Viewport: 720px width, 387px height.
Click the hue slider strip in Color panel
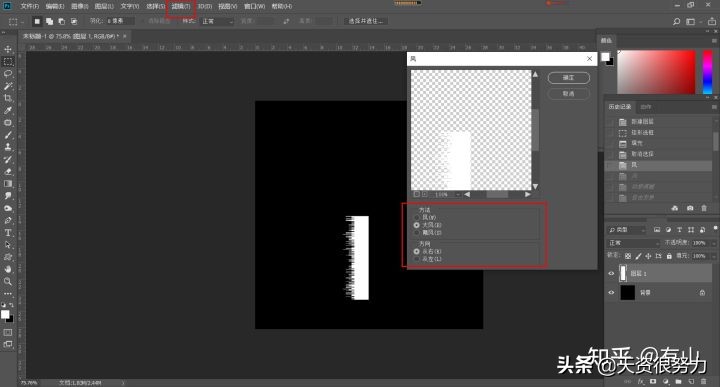point(708,72)
